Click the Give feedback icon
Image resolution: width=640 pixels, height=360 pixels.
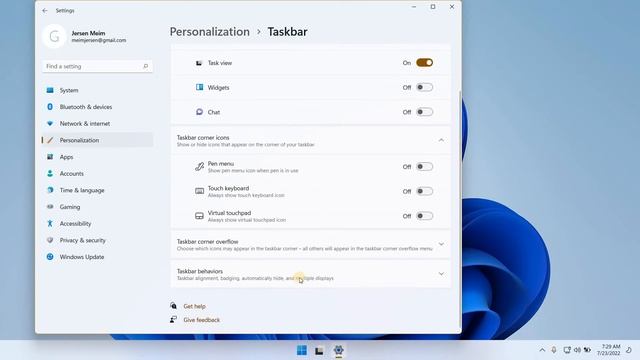173,320
